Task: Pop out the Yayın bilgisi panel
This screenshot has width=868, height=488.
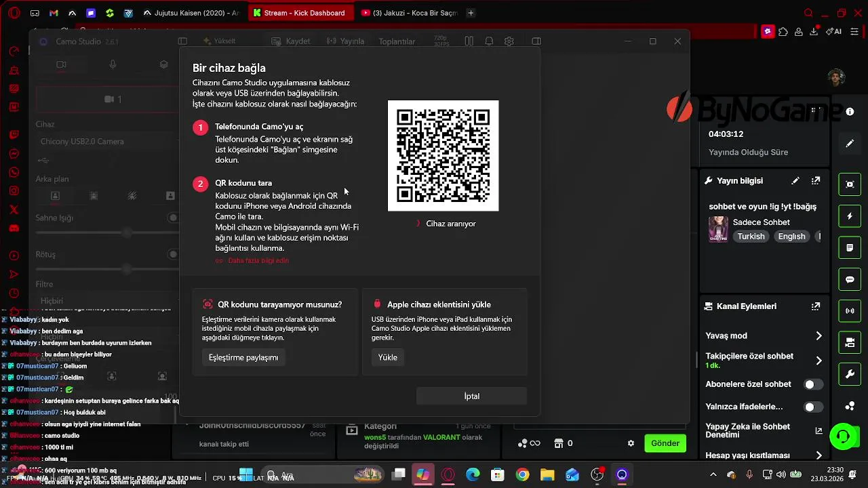Action: click(816, 181)
